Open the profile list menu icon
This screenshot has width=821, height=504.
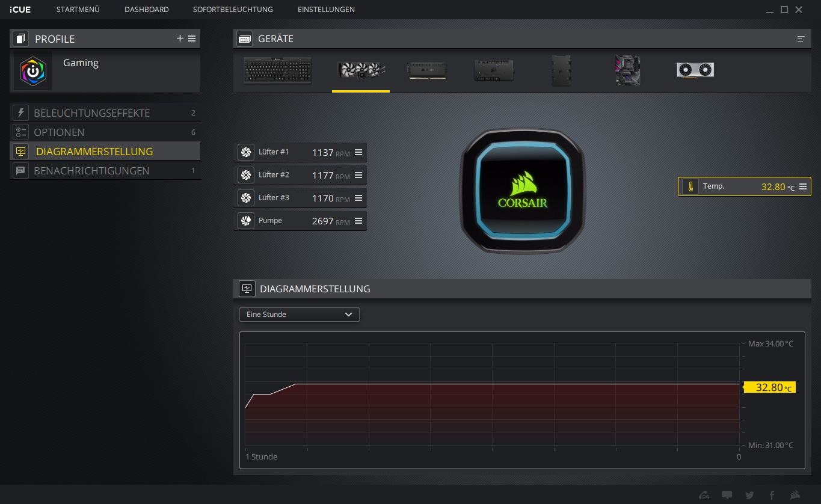point(192,38)
